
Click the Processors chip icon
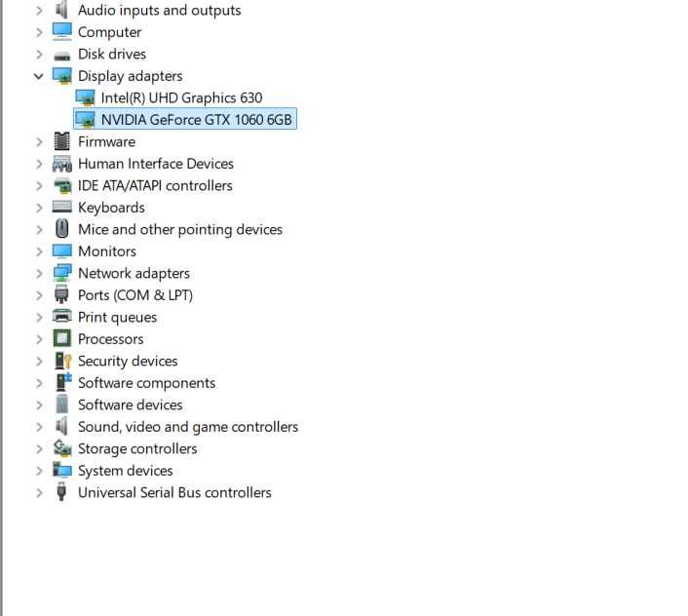click(61, 339)
